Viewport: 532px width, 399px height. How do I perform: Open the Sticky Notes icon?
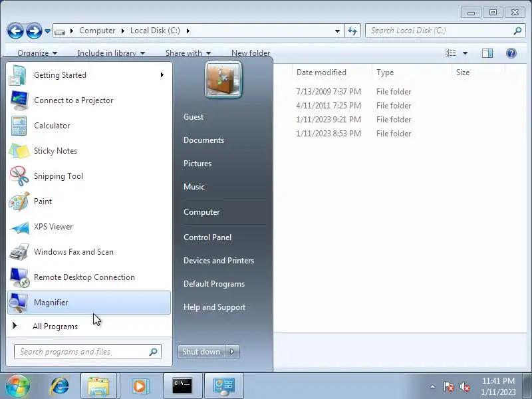coord(19,151)
